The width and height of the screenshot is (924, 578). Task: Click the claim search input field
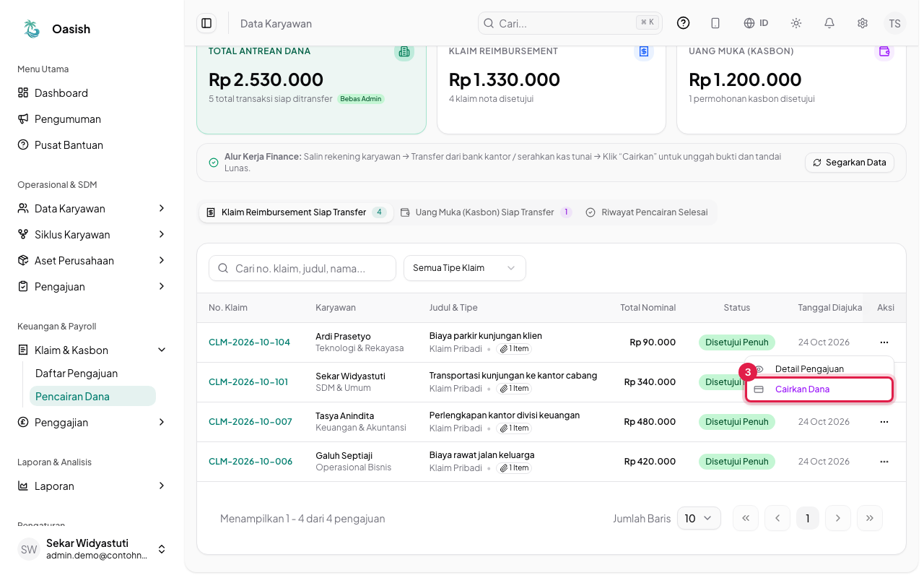[302, 268]
